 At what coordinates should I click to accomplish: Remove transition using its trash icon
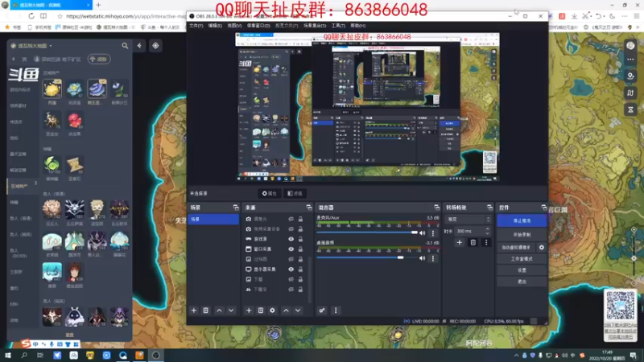(x=473, y=243)
